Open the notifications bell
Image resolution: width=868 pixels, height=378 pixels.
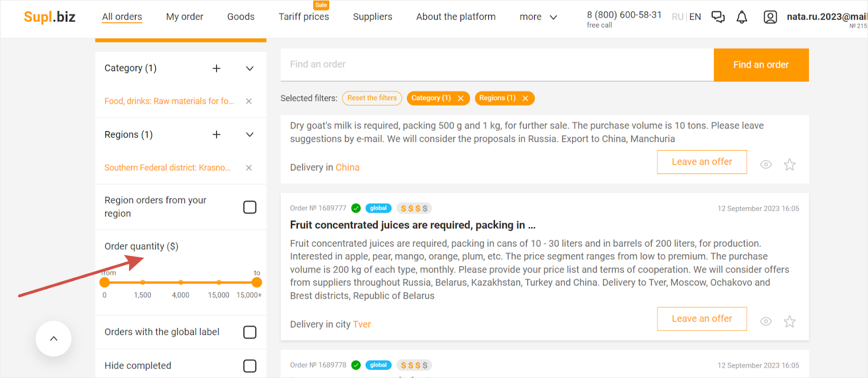742,17
